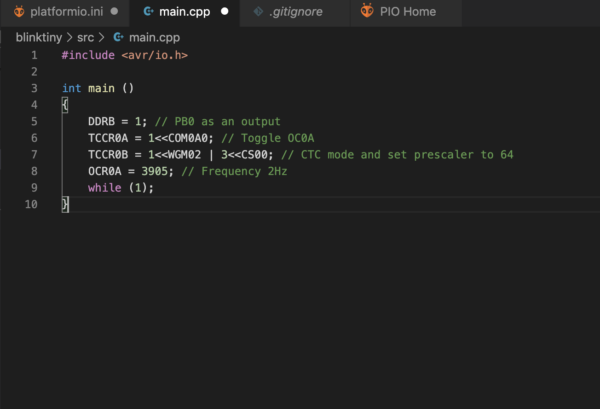Screen dimensions: 600x409
Task: Open the .gitignore tab
Action: pos(295,12)
